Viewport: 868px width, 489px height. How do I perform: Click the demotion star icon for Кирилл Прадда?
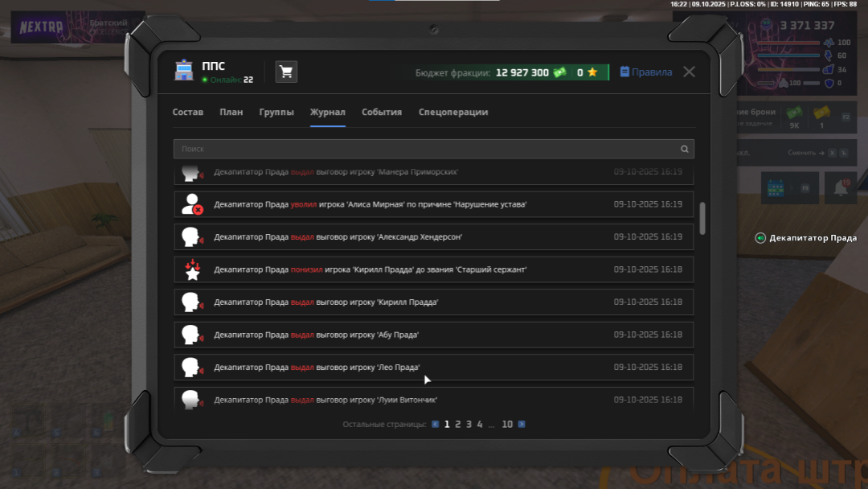pyautogui.click(x=191, y=269)
